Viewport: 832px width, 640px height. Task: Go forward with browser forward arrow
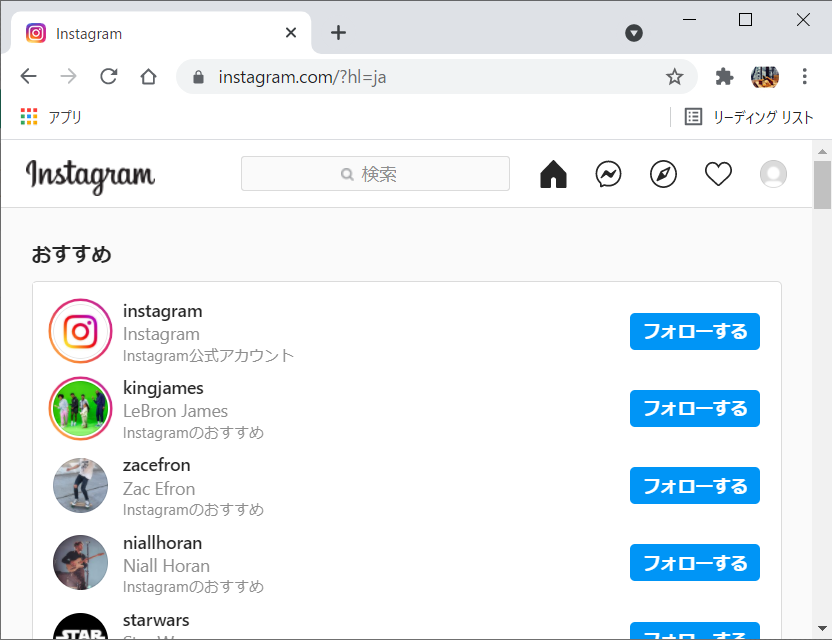tap(68, 77)
